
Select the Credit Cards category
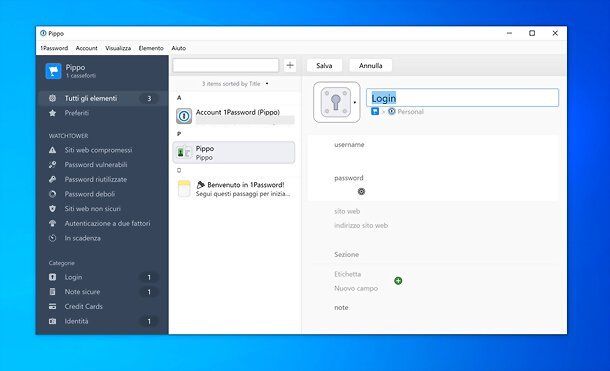coord(102,306)
